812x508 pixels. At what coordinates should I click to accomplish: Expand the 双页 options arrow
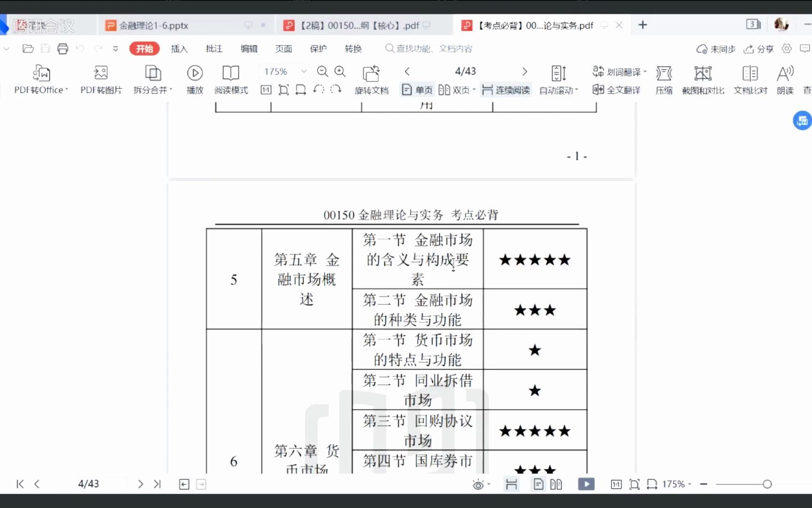click(x=474, y=89)
